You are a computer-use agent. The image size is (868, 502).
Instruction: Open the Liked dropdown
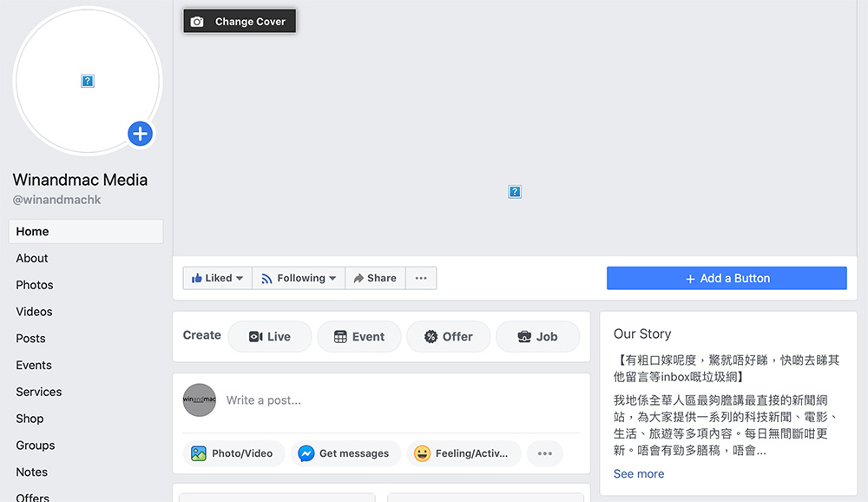click(217, 279)
